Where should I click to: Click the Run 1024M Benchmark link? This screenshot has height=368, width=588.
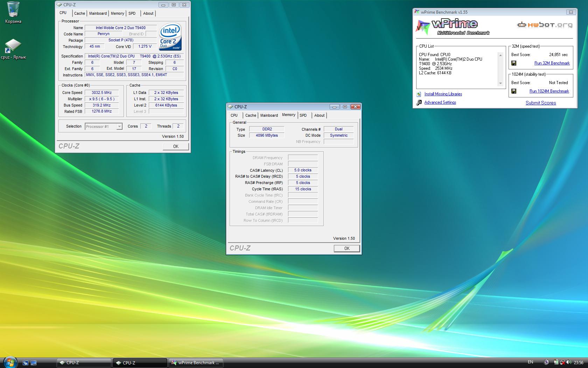click(549, 91)
